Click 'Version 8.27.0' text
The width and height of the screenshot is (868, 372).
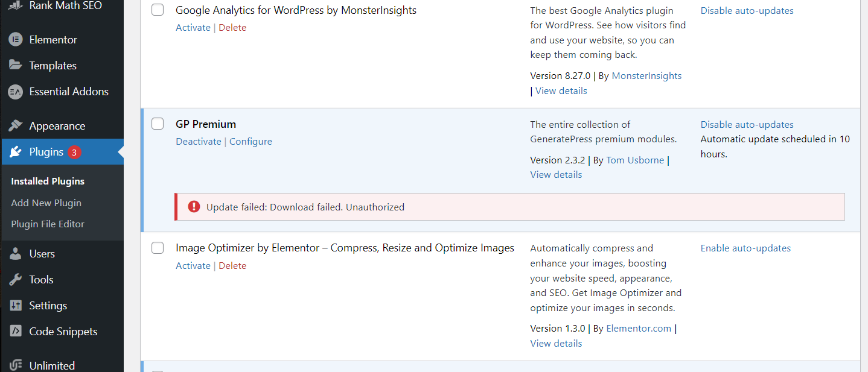coord(560,76)
